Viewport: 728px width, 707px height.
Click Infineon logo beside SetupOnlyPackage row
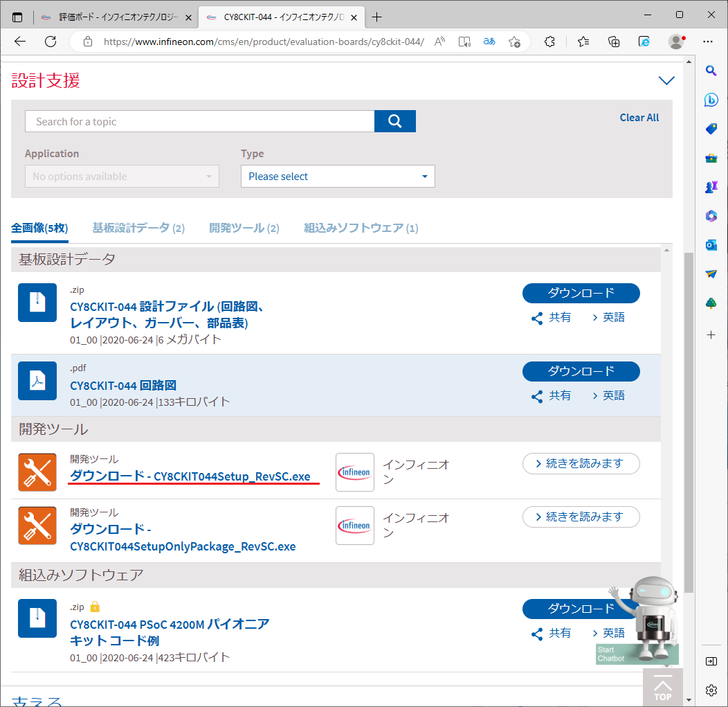pyautogui.click(x=355, y=526)
